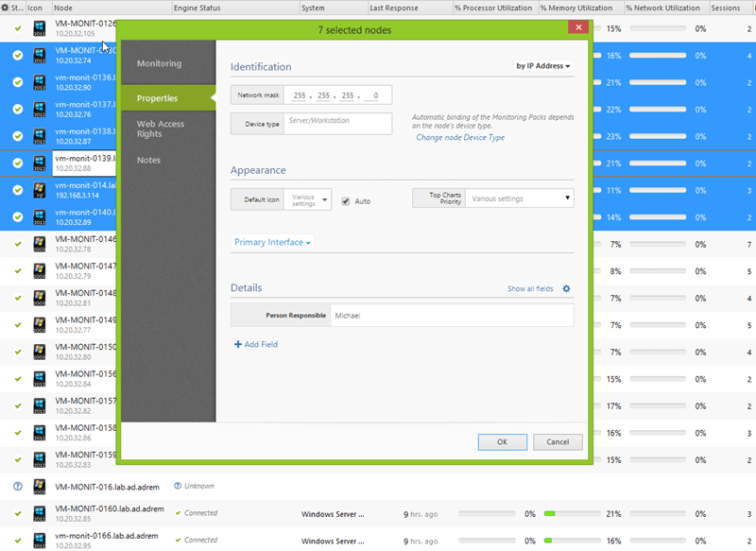Toggle the Auto checkbox for default icon
Viewport: 756px width, 551px height.
pyautogui.click(x=346, y=201)
